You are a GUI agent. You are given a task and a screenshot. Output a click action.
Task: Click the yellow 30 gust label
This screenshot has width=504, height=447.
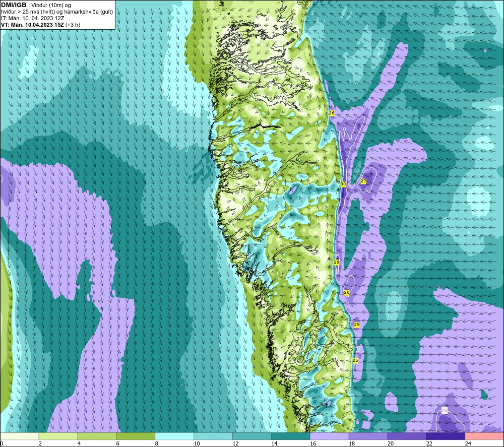(343, 184)
